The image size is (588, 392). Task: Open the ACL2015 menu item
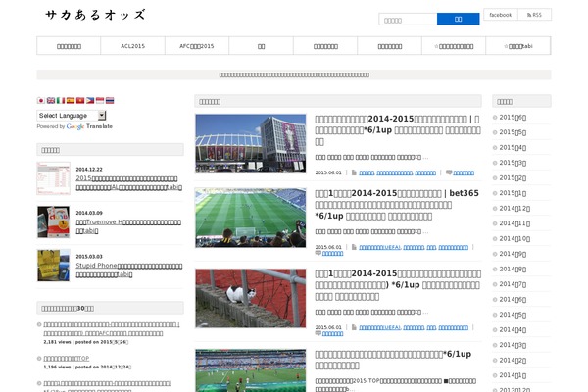tap(132, 46)
